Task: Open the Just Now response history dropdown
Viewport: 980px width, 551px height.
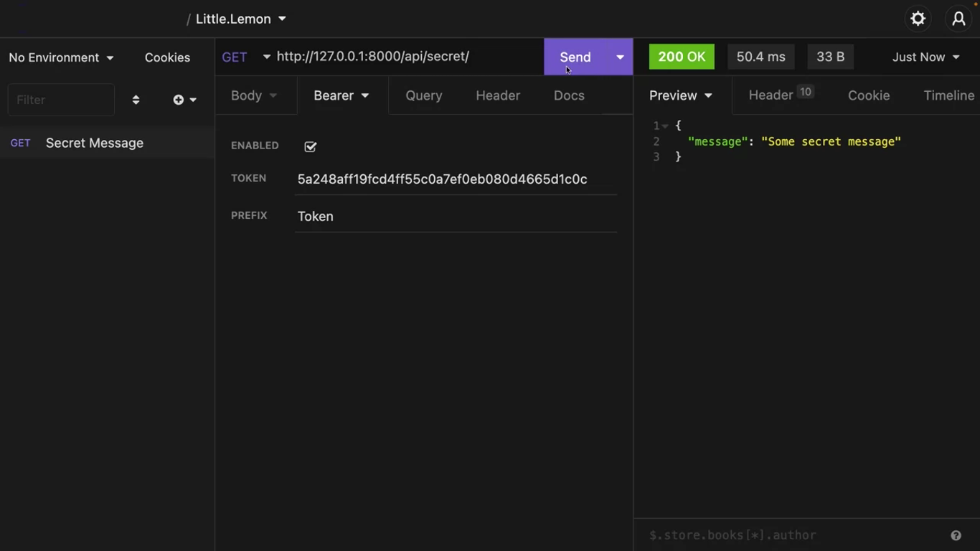Action: 925,57
